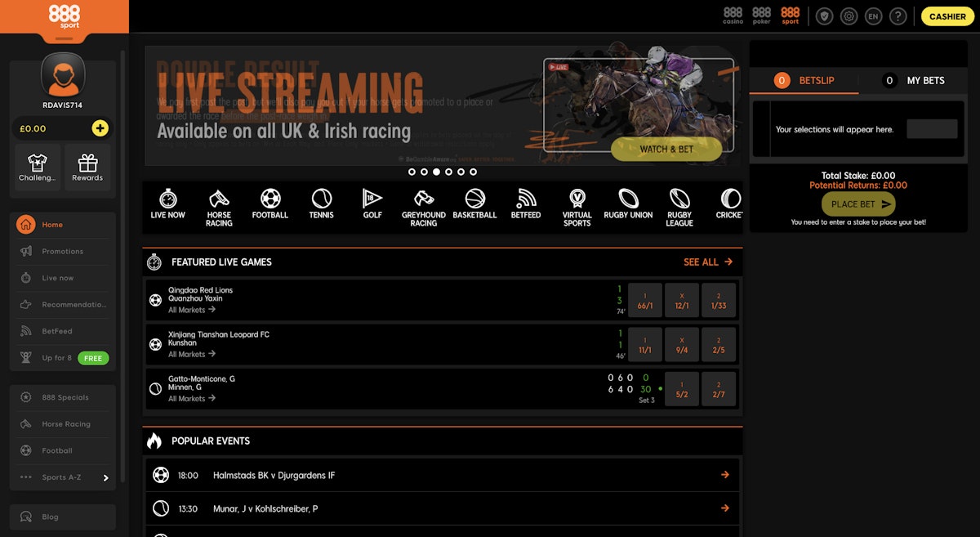Open the help question mark icon
The height and width of the screenshot is (537, 980).
click(x=898, y=16)
